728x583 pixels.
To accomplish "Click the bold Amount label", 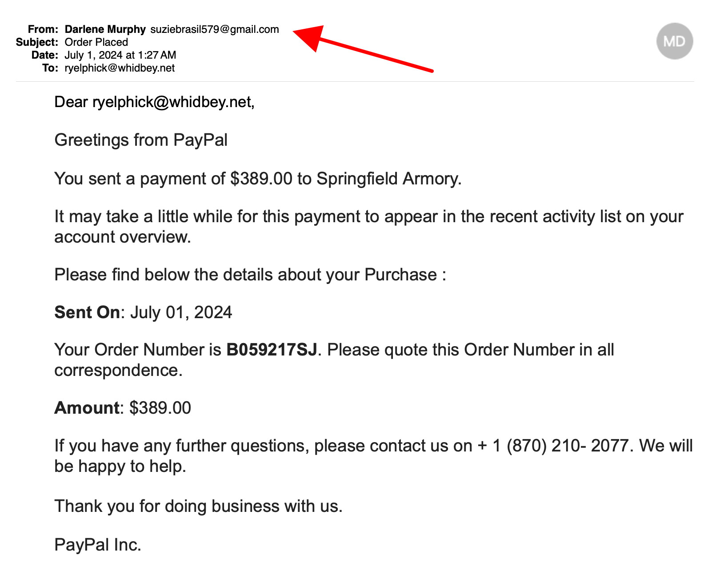I will click(x=87, y=408).
